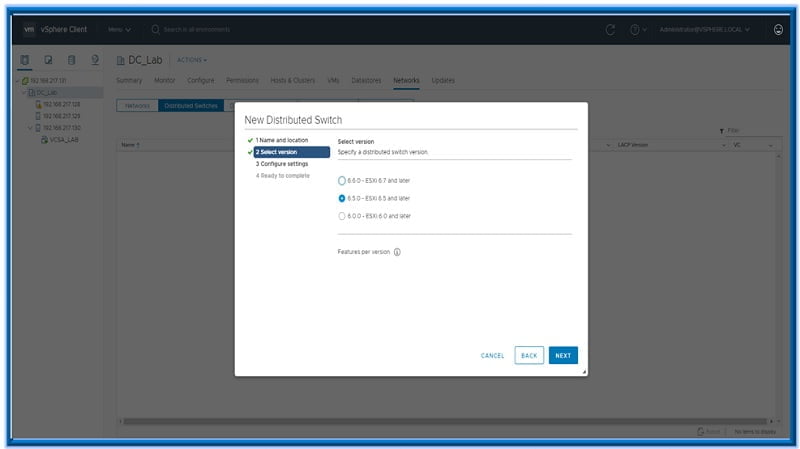800x449 pixels.
Task: Click the NEXT button
Action: pos(563,355)
